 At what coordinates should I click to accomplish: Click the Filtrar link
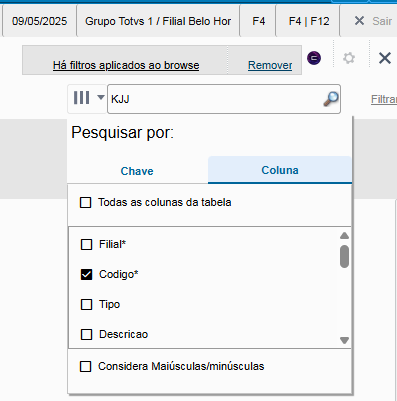tap(384, 99)
